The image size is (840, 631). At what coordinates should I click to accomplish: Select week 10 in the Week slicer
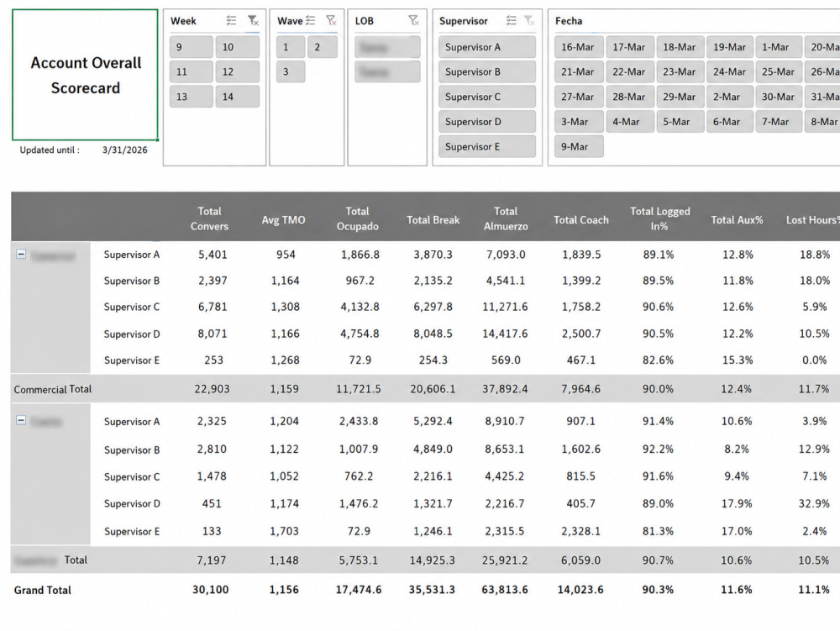(238, 47)
